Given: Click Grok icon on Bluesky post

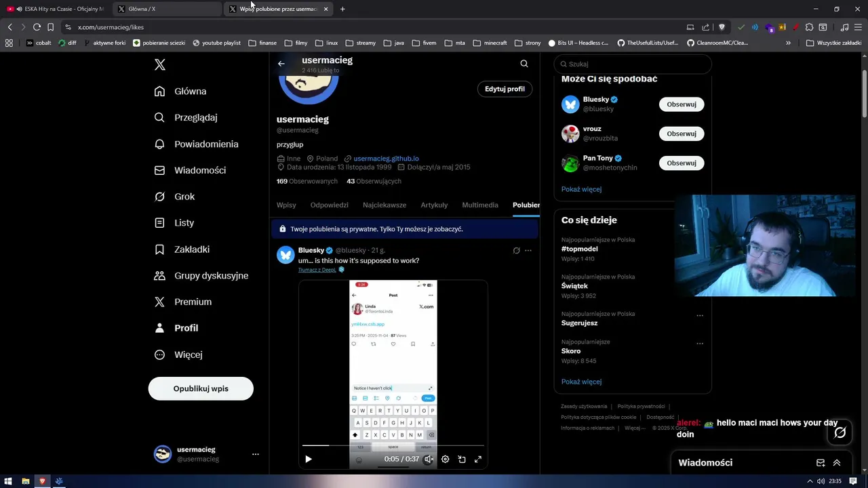Looking at the screenshot, I should click(x=516, y=251).
